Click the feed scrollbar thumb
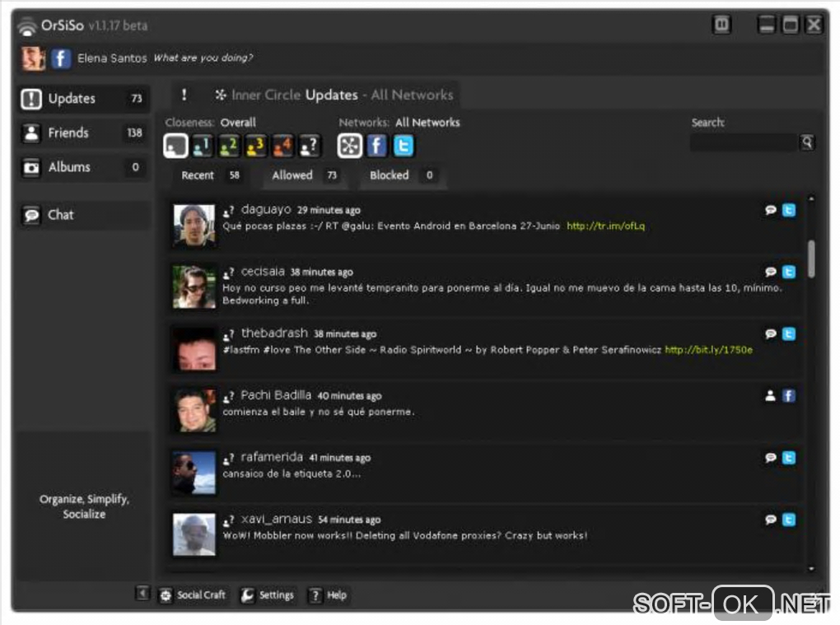Screen dimensions: 840x625 [812, 259]
